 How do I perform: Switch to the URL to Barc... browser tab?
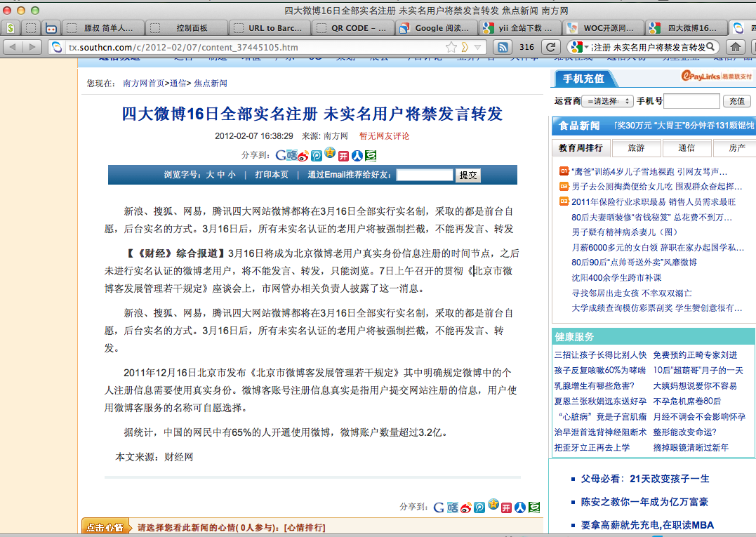coord(270,28)
